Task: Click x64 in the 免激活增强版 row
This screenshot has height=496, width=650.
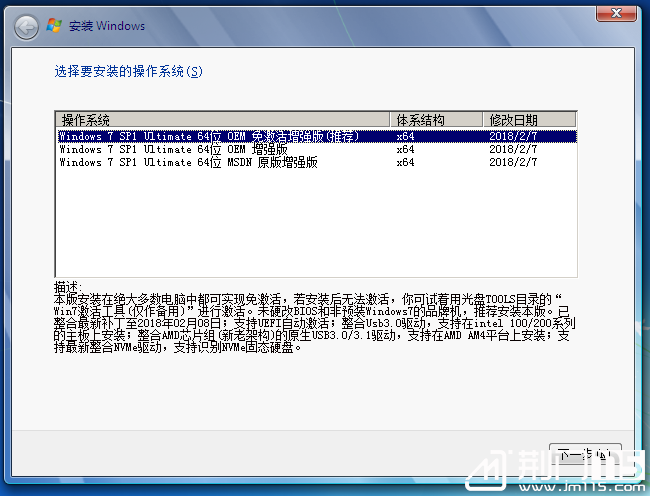Action: click(x=405, y=136)
